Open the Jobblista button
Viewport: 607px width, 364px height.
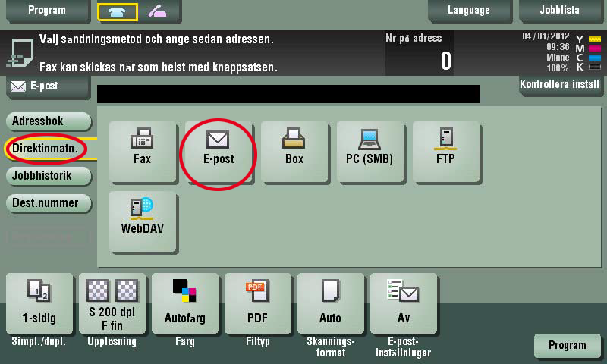(560, 11)
